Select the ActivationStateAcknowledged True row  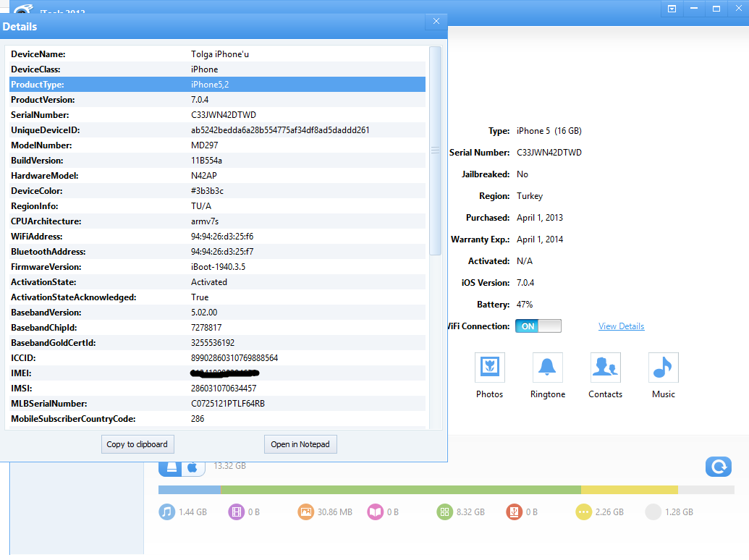point(217,297)
